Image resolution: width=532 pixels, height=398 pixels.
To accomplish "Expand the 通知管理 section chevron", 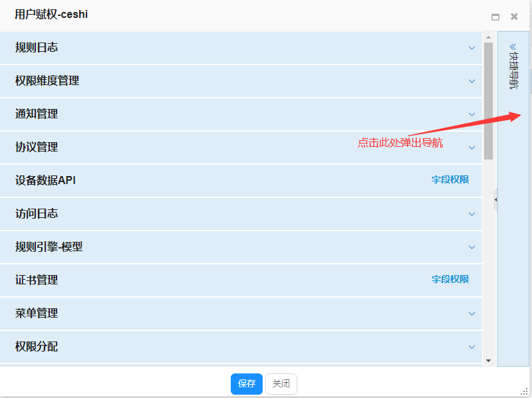I will [x=471, y=114].
